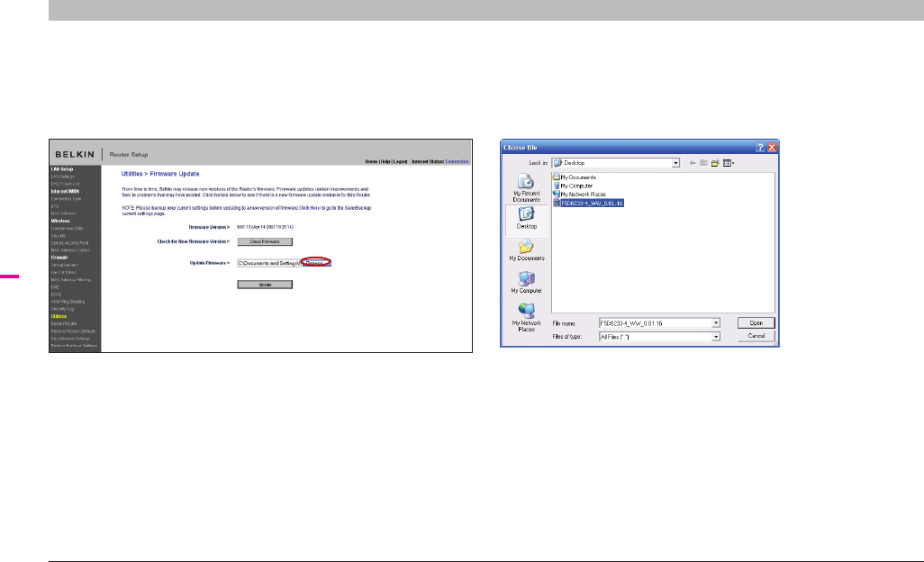Select Desktop in the left places bar
Image resolution: width=924 pixels, height=562 pixels.
click(526, 219)
